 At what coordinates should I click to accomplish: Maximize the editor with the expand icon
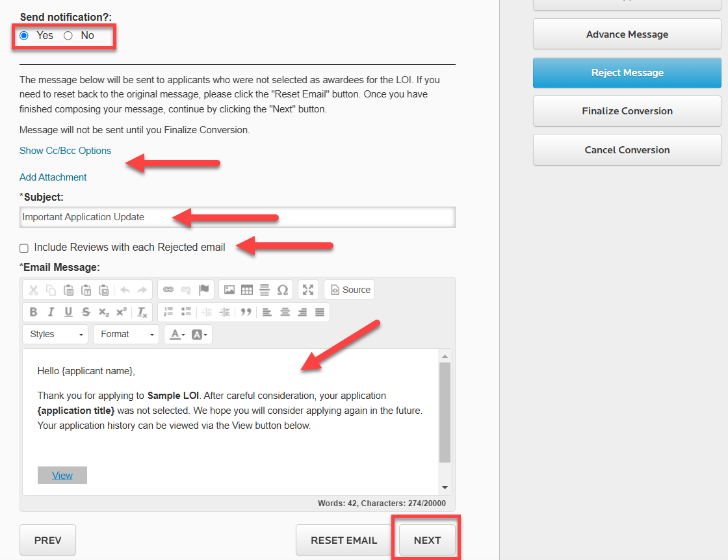[x=307, y=289]
